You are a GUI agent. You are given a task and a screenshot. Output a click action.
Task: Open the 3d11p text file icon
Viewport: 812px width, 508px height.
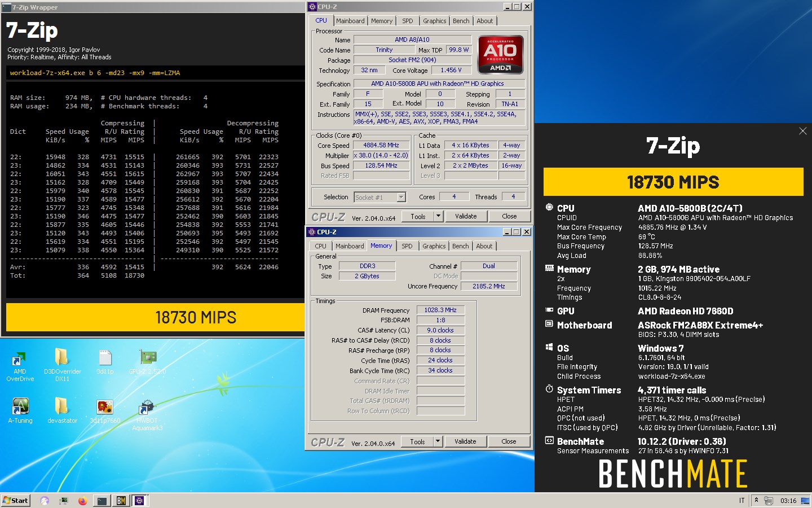pos(105,362)
